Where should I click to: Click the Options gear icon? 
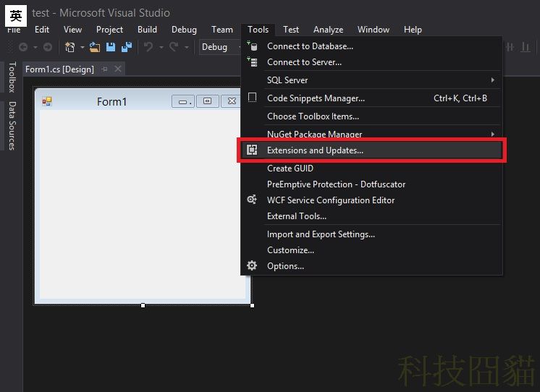pyautogui.click(x=252, y=265)
